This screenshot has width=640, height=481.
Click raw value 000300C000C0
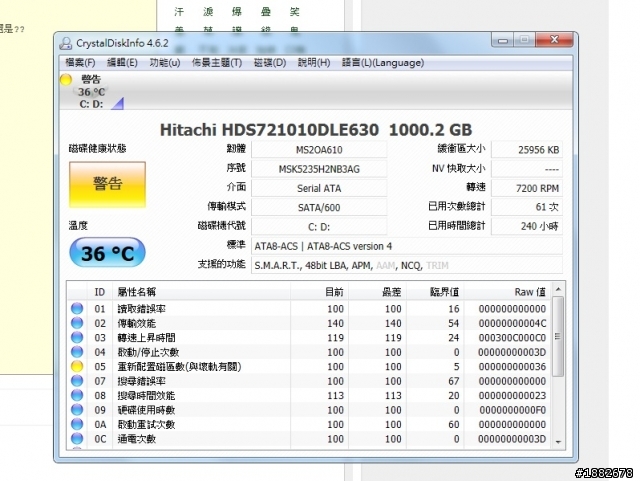(x=512, y=338)
